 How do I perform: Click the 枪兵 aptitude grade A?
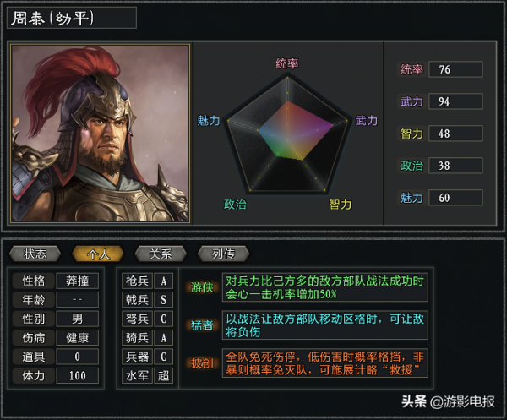(x=163, y=281)
